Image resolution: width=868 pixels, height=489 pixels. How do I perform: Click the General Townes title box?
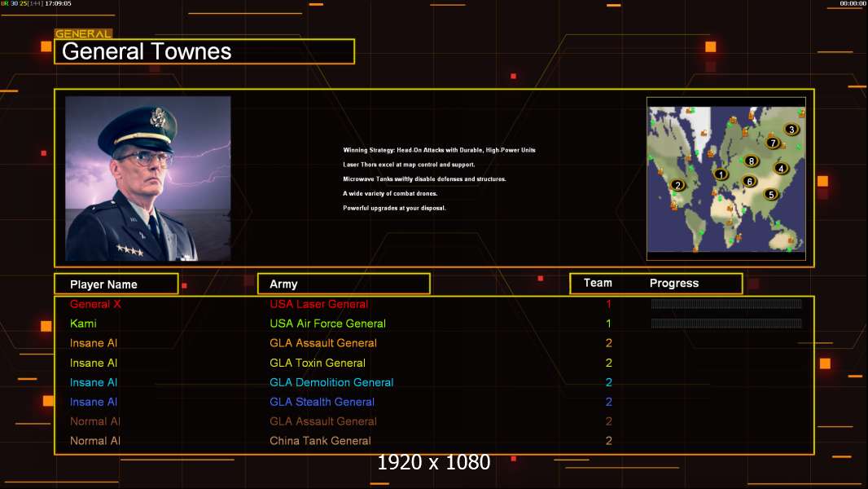(x=204, y=51)
